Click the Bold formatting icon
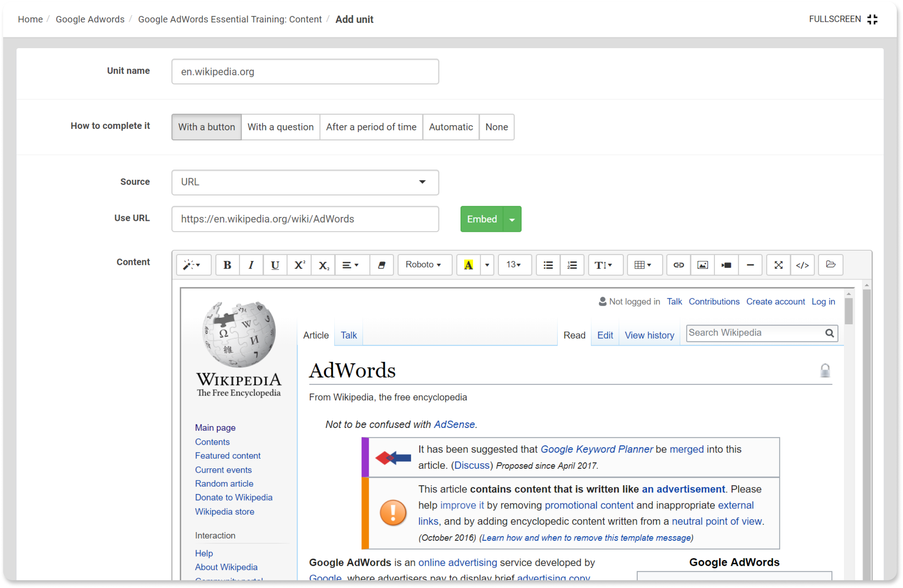Image resolution: width=903 pixels, height=588 pixels. point(227,264)
